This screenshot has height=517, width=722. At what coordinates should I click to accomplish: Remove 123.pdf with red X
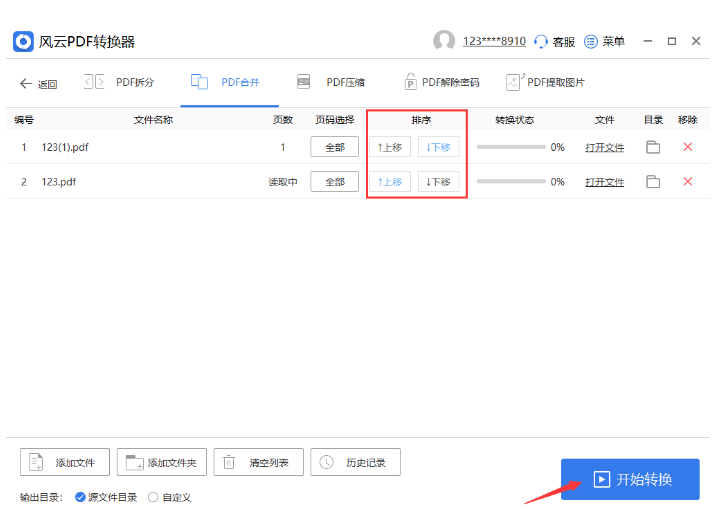click(687, 181)
